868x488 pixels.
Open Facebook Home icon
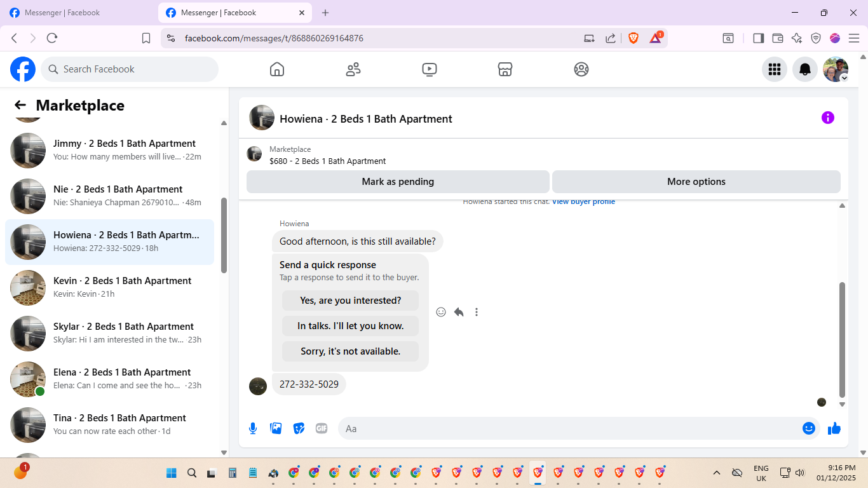click(x=277, y=69)
